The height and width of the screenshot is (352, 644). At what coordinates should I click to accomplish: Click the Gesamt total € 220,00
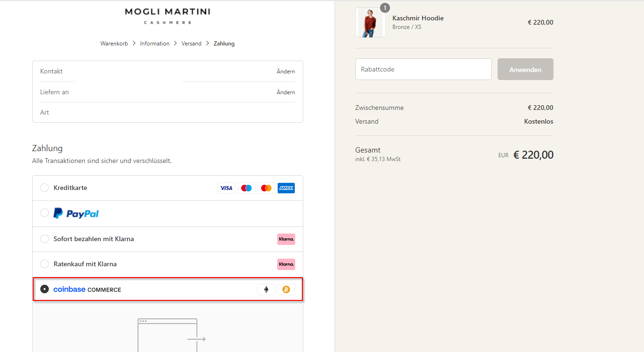[534, 155]
